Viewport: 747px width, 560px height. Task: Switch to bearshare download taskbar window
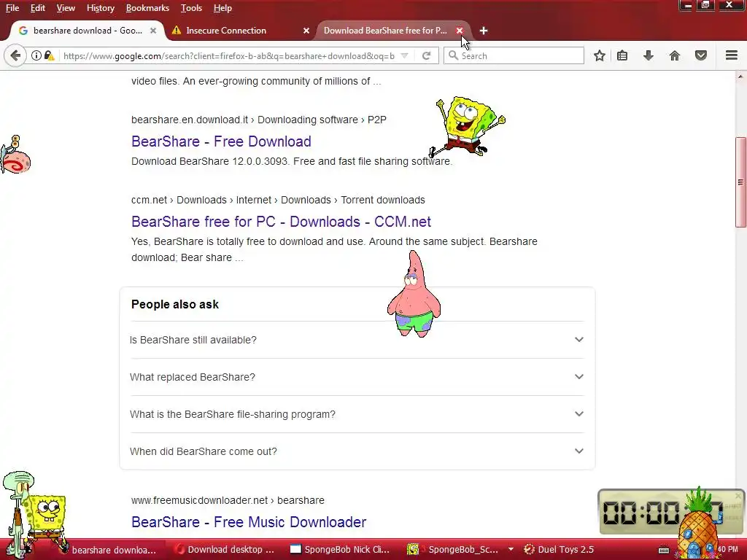click(x=113, y=550)
